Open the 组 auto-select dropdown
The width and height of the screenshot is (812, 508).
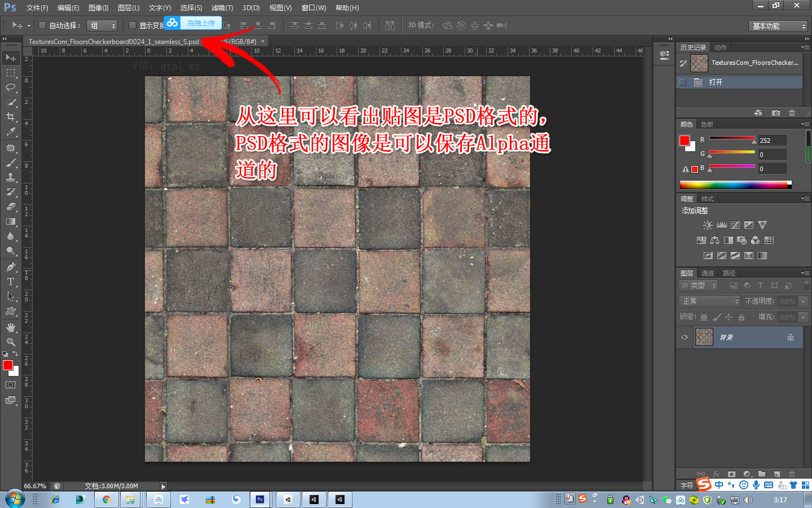pos(102,25)
